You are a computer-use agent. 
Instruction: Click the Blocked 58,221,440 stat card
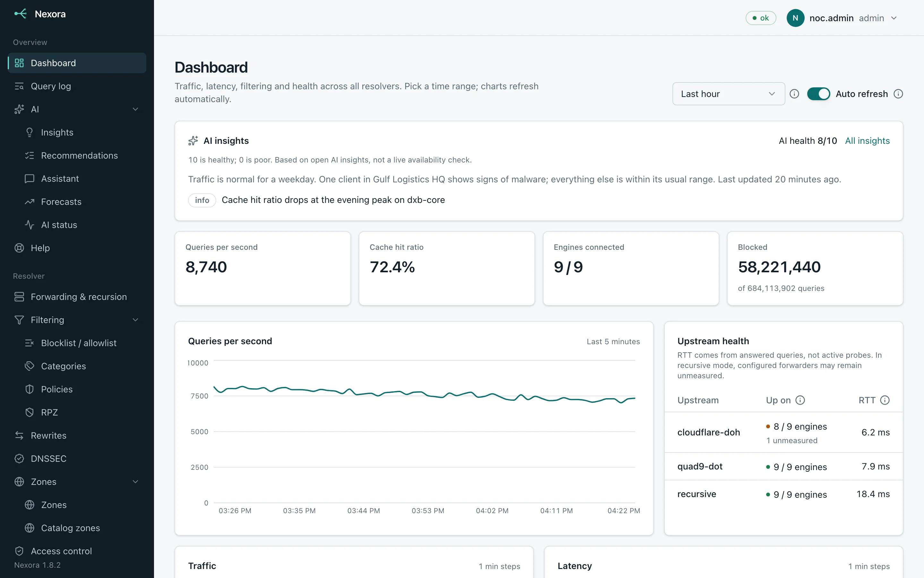815,268
